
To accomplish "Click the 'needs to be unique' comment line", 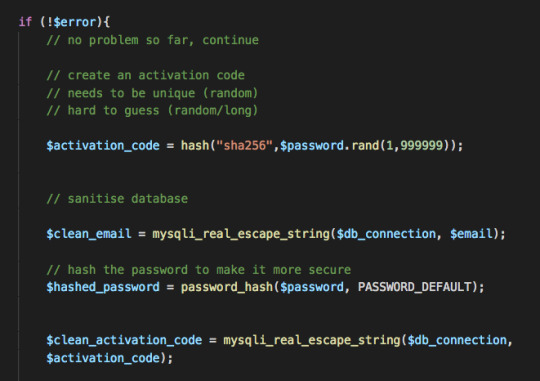I will click(x=152, y=93).
